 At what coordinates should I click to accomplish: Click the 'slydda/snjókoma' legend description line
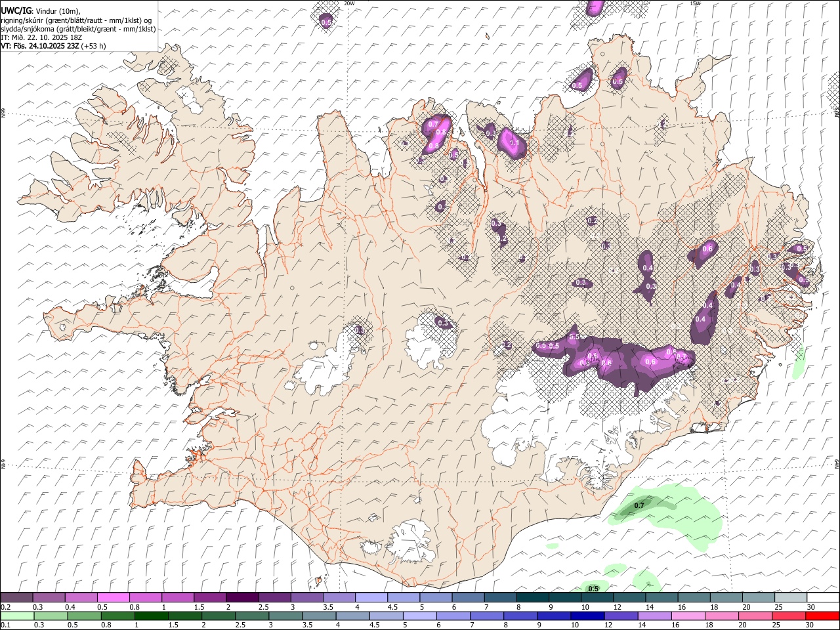point(78,29)
